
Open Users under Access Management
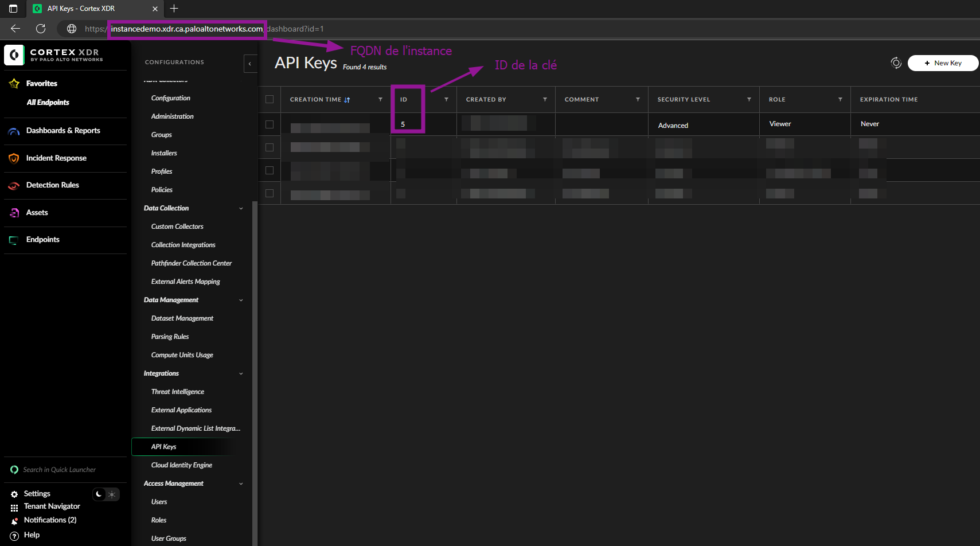[159, 502]
